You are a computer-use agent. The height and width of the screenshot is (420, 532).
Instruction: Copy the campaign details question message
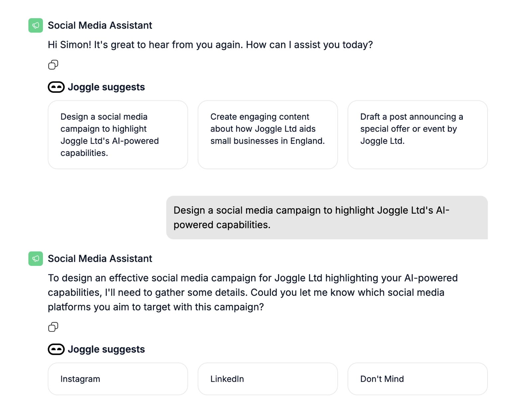(53, 327)
